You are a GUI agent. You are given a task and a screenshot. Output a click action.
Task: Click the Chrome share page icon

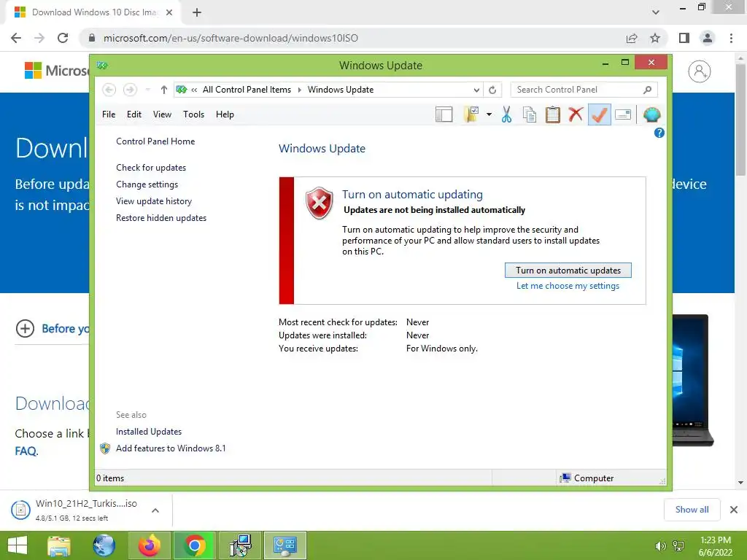pyautogui.click(x=632, y=38)
